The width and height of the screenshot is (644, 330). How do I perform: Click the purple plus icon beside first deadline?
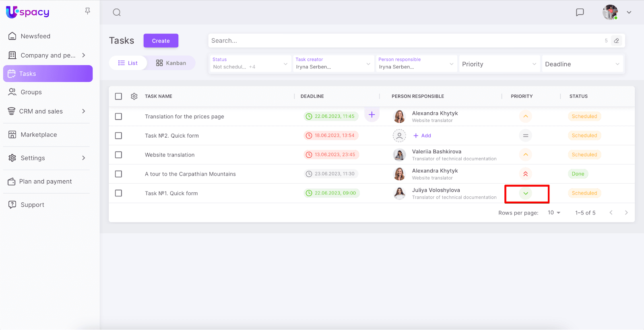tap(372, 115)
